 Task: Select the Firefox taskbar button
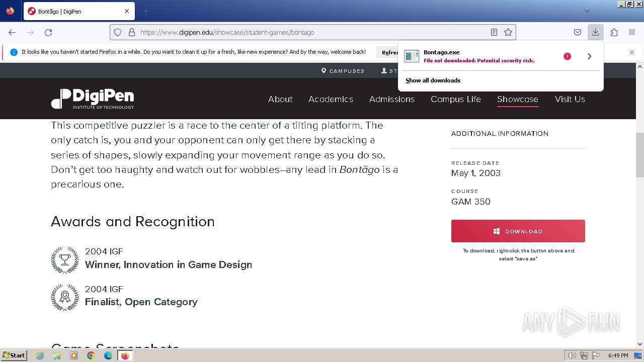tap(125, 355)
